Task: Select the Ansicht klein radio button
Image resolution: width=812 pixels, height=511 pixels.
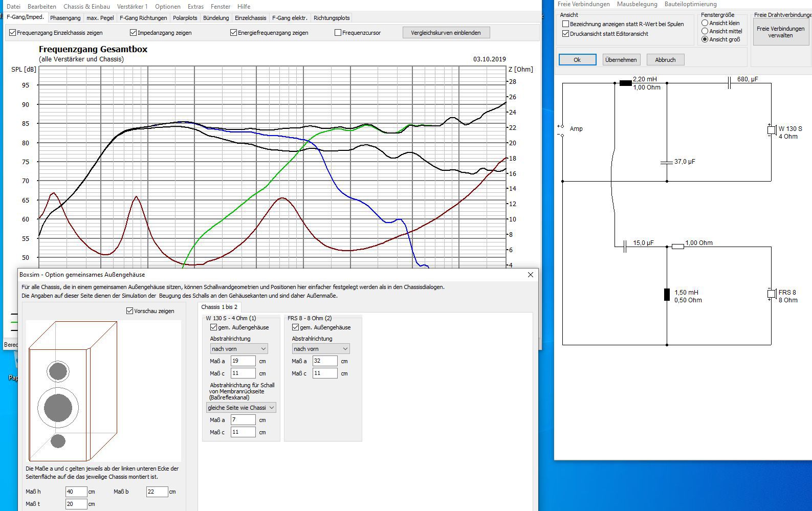Action: click(x=705, y=23)
